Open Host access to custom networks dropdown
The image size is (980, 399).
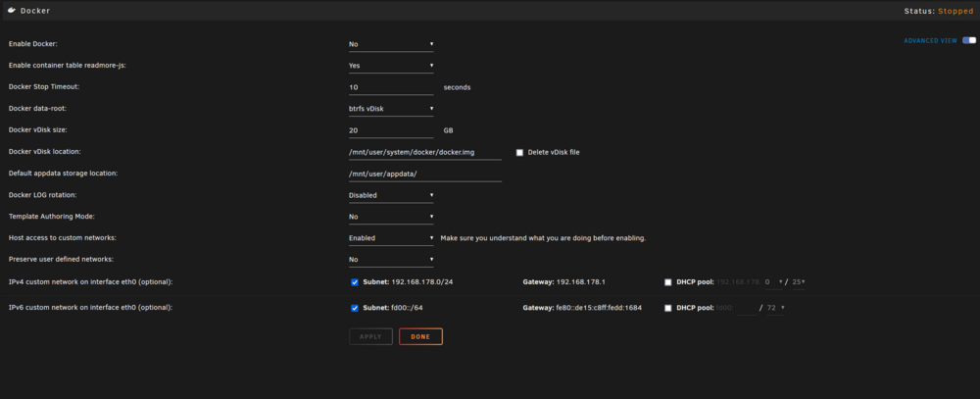point(391,238)
